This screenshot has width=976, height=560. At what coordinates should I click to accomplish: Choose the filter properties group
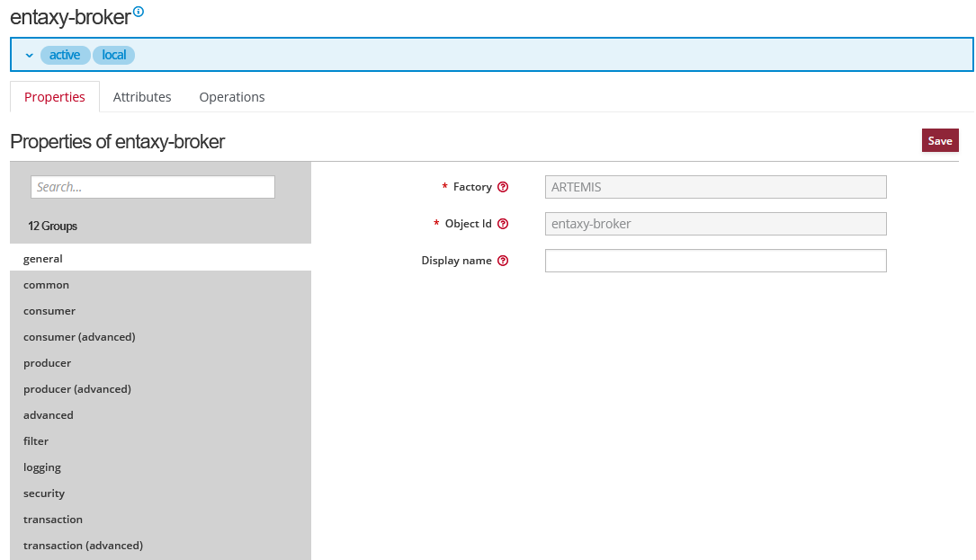point(36,441)
